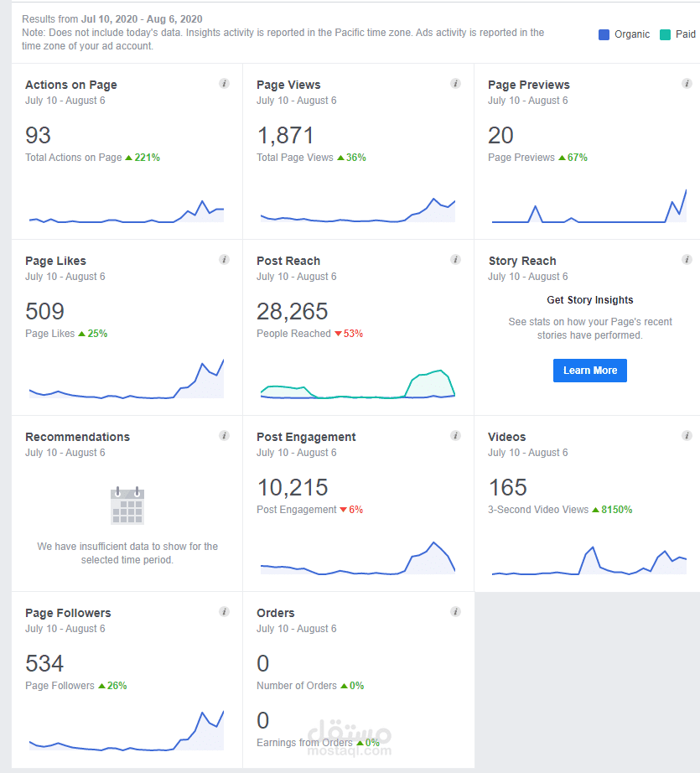Click the Total Actions on Page label
The width and height of the screenshot is (700, 773).
(x=74, y=158)
